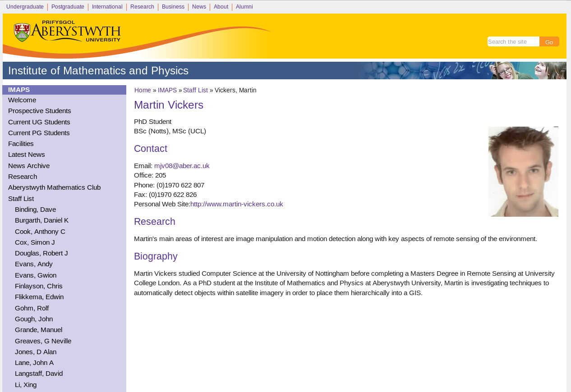This screenshot has height=392, width=571.
Task: Click the PhD Student title text
Action: click(153, 122)
